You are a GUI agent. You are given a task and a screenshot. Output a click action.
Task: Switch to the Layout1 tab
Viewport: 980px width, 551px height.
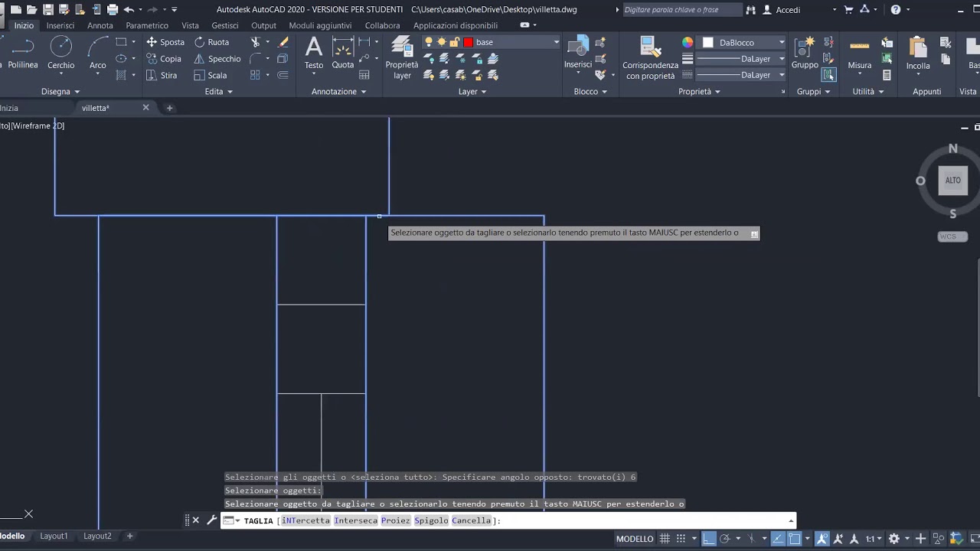(54, 536)
